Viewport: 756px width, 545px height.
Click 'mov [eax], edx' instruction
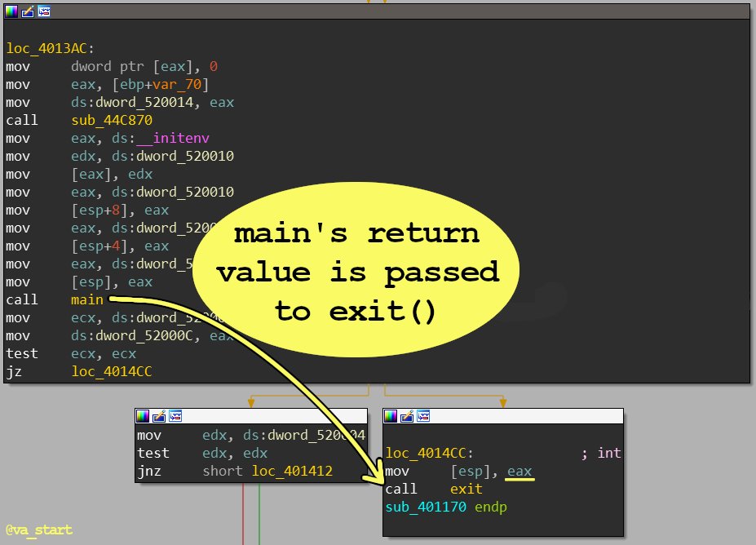click(79, 174)
